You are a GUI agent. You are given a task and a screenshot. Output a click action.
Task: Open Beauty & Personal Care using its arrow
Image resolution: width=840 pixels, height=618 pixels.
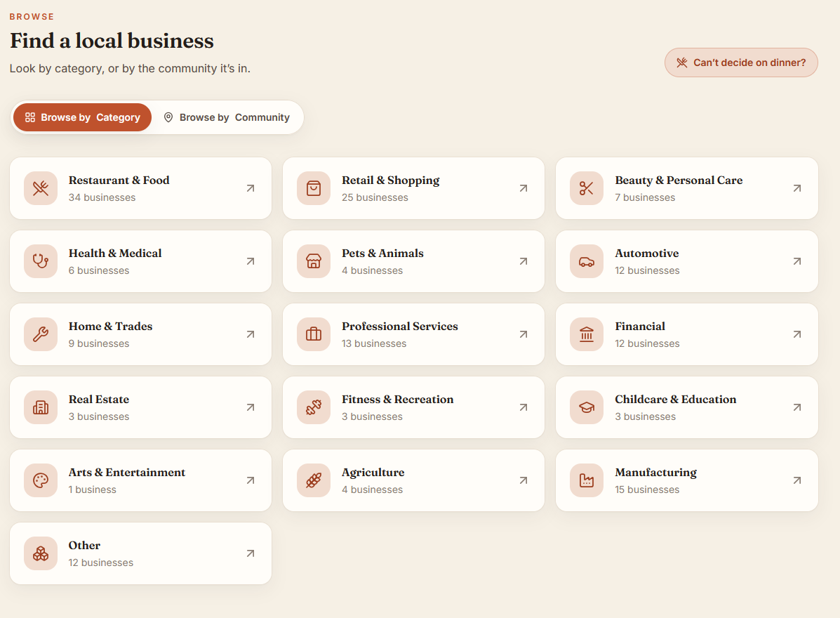click(797, 188)
